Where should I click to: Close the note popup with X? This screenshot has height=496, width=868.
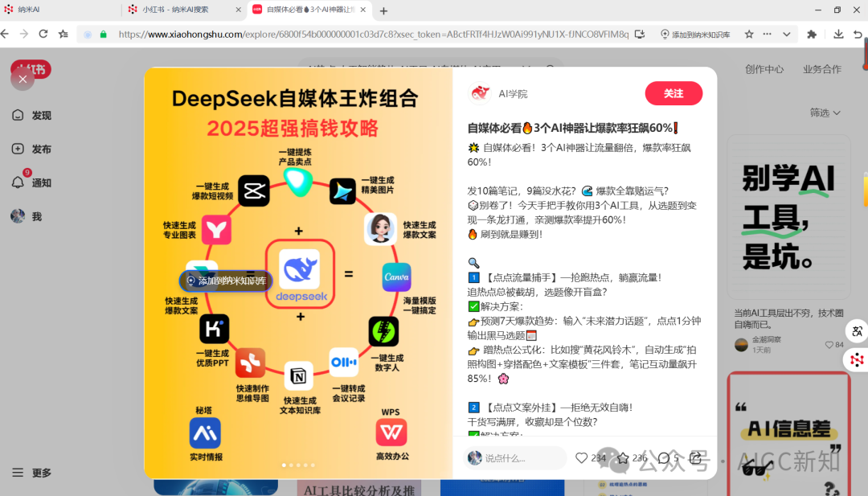point(23,79)
